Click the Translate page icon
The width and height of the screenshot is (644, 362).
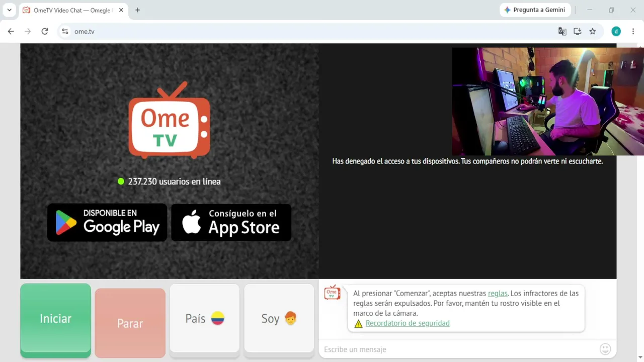pyautogui.click(x=562, y=31)
